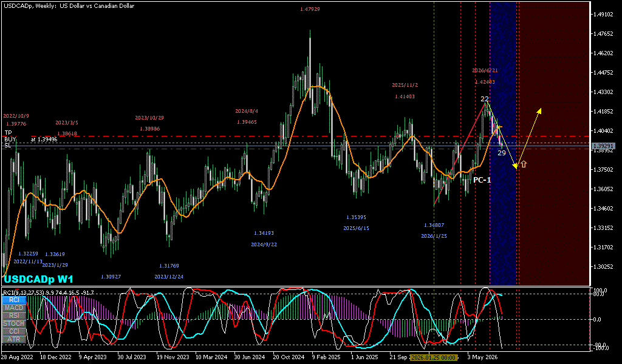Click 1.46202 on the price scale
Image resolution: width=622 pixels, height=364 pixels.
(603, 53)
